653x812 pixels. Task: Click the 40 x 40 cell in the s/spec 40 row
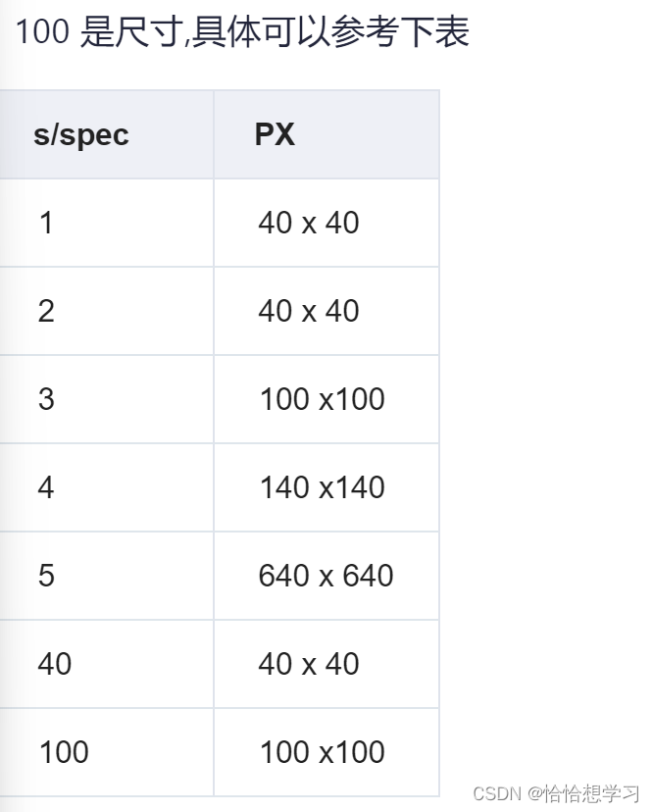pos(326,664)
